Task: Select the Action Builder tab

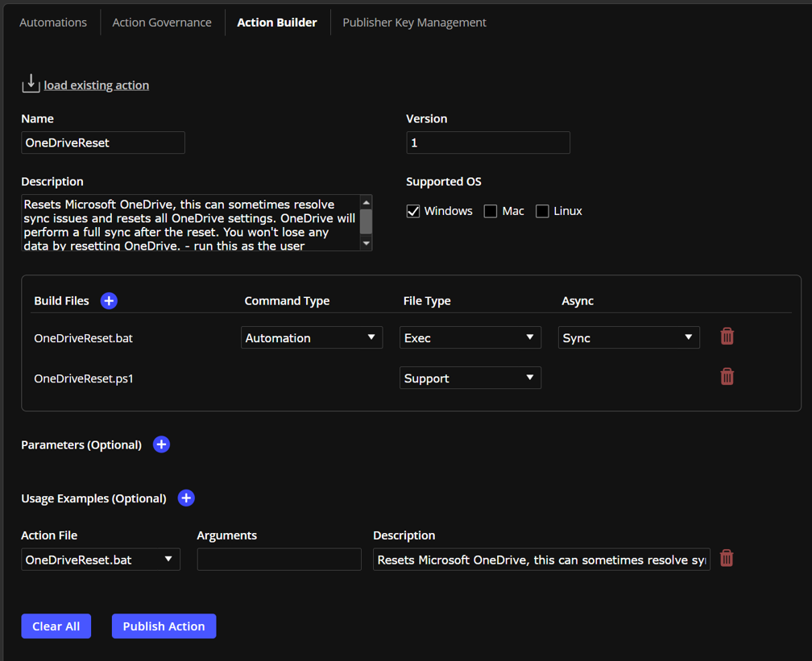Action: click(x=277, y=23)
